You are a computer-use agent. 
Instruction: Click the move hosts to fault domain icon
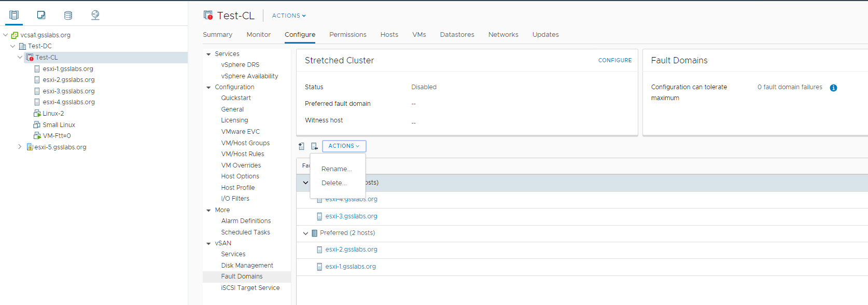coord(314,146)
